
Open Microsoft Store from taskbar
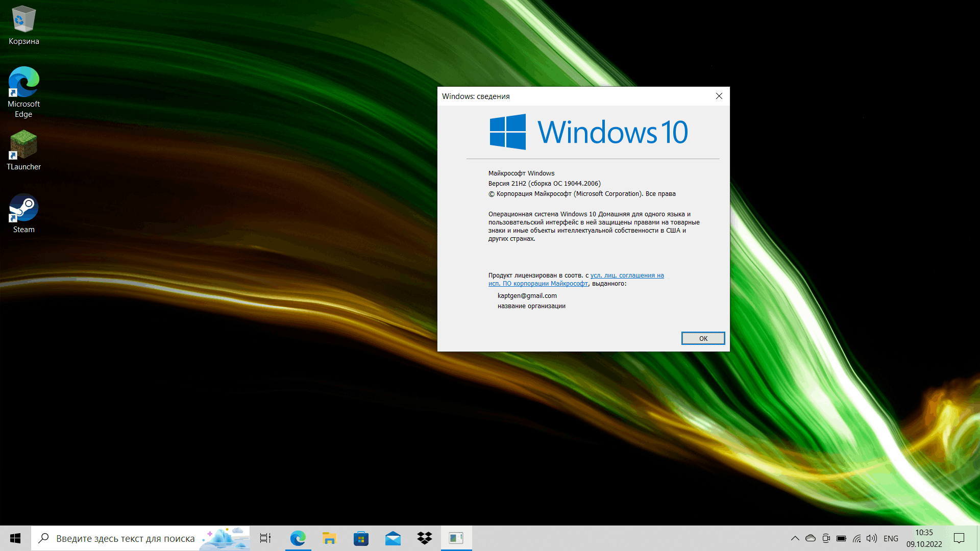coord(361,538)
